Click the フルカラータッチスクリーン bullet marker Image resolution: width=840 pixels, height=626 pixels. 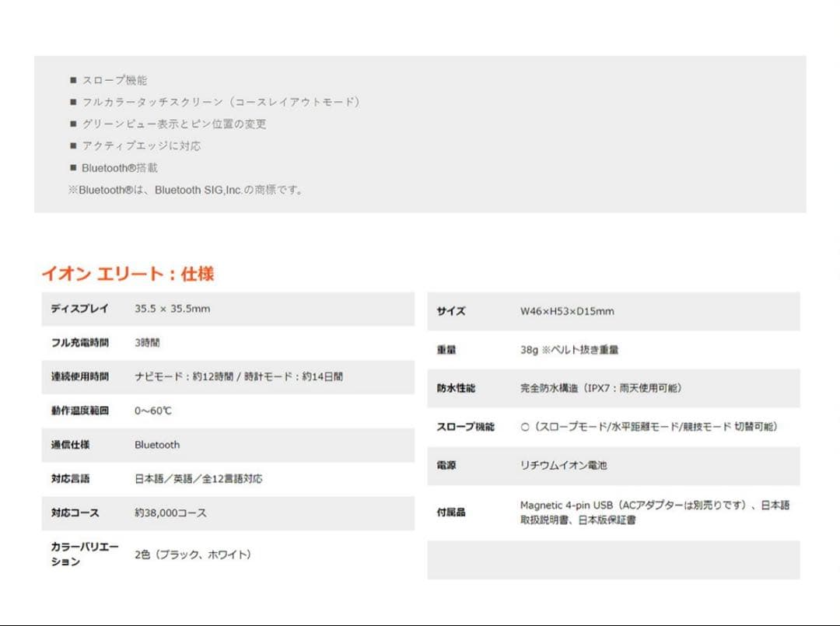(x=74, y=101)
